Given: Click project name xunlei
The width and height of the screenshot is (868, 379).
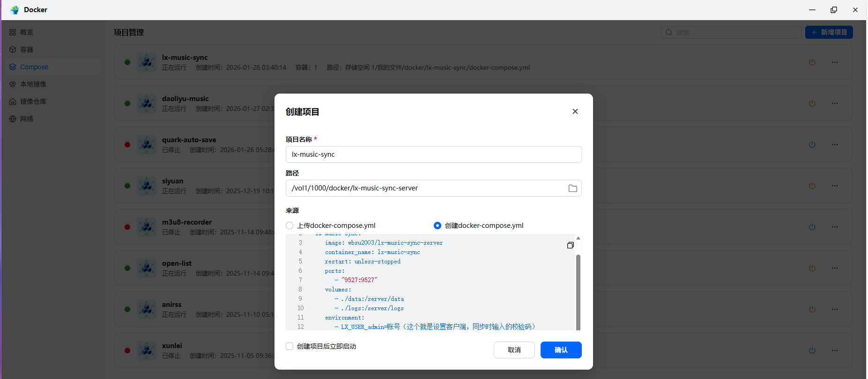Looking at the screenshot, I should tap(172, 346).
